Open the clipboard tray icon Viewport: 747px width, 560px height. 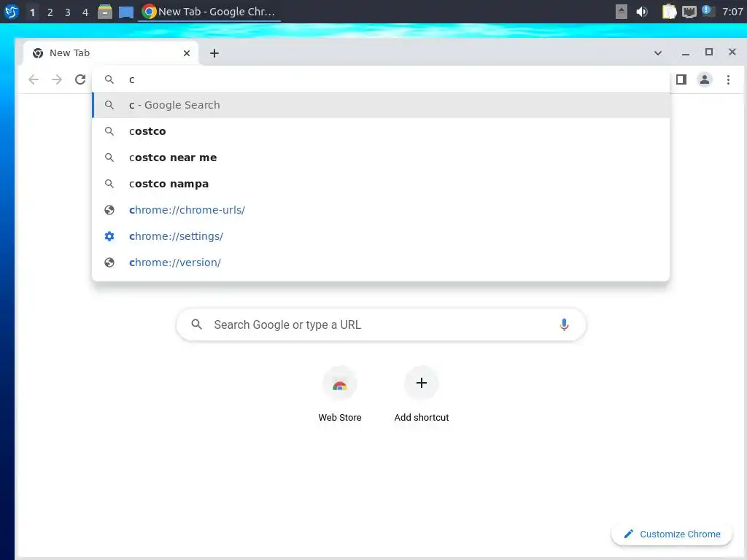click(670, 12)
